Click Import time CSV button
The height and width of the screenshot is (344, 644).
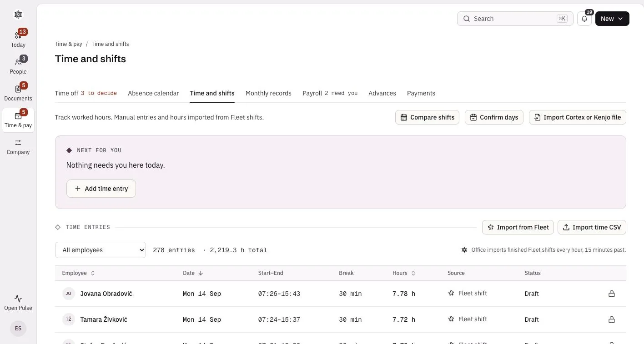592,227
